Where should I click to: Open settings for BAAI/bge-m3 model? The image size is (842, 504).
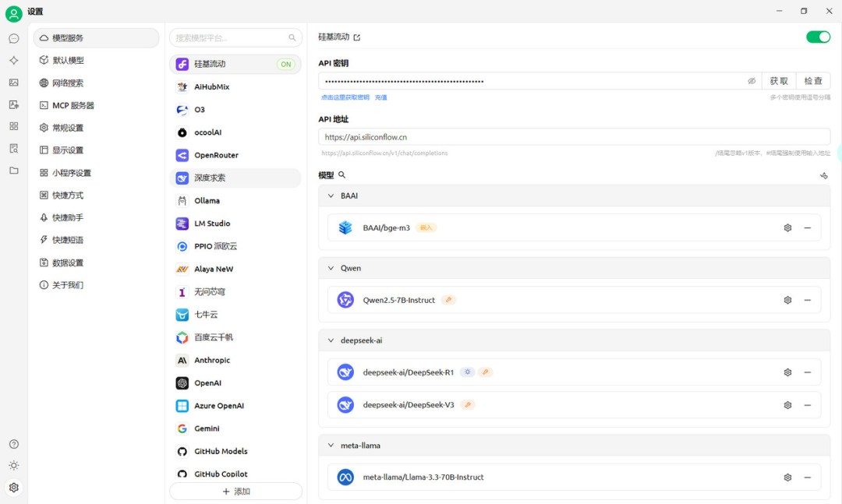[x=787, y=228]
